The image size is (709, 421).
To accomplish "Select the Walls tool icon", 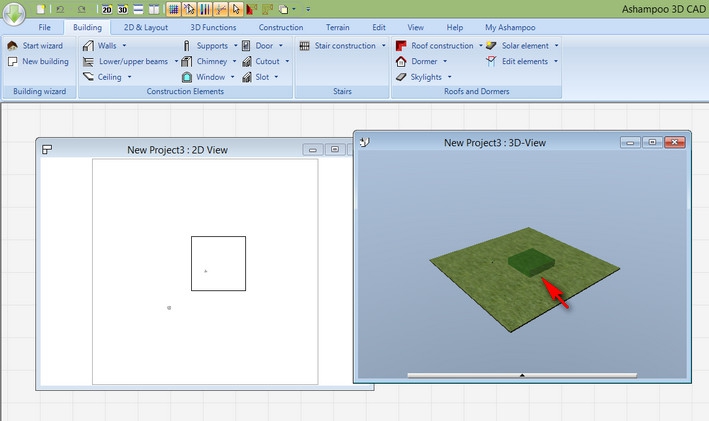I will pos(89,46).
